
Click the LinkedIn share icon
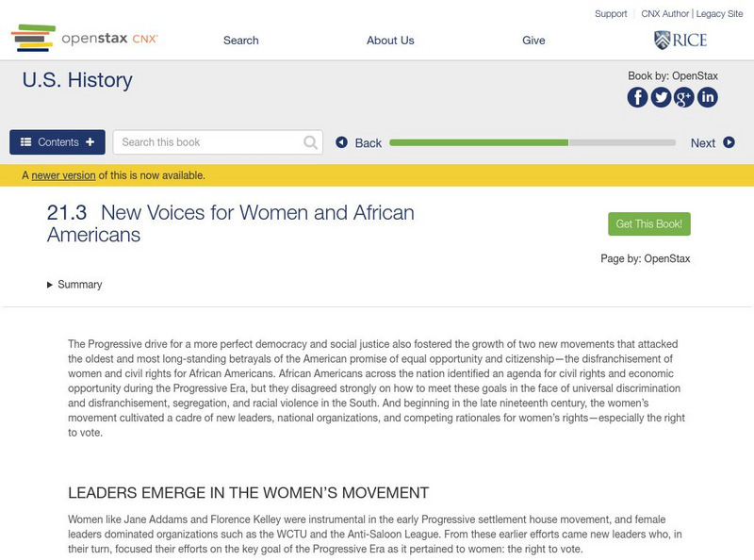coord(707,97)
